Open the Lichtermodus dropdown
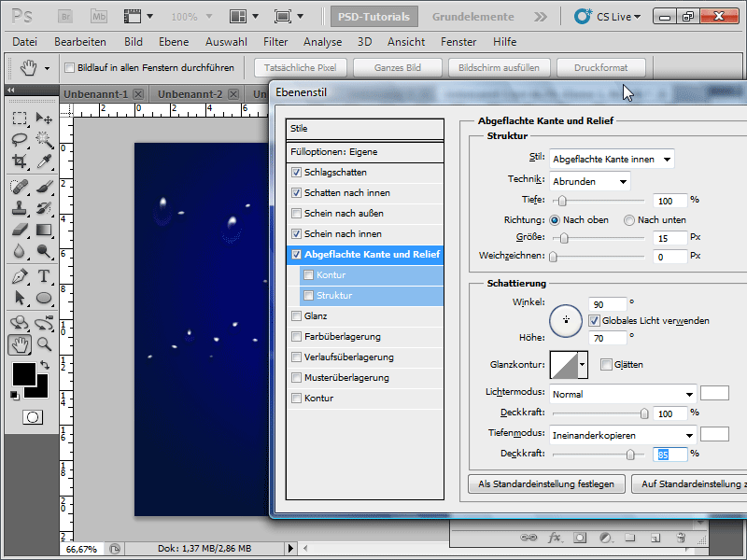Screen dimensions: 747x560 click(623, 394)
